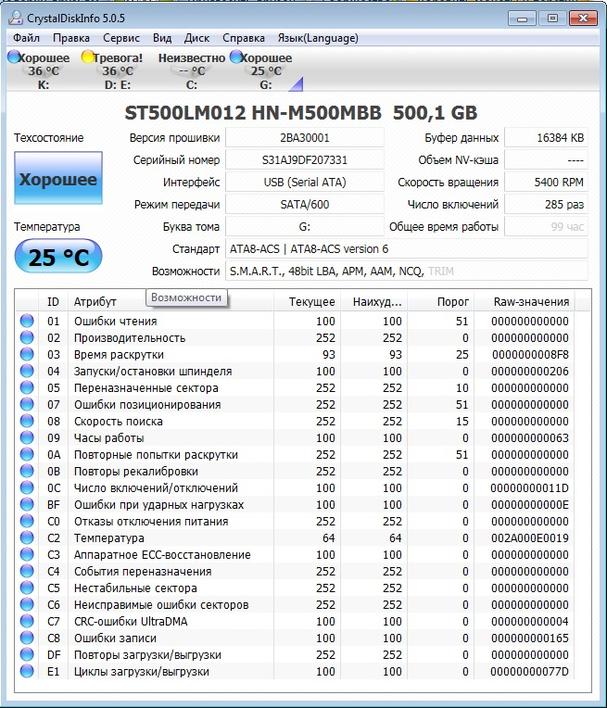The image size is (607, 708).
Task: Click status circle for 02 Производительность
Action: (x=27, y=337)
